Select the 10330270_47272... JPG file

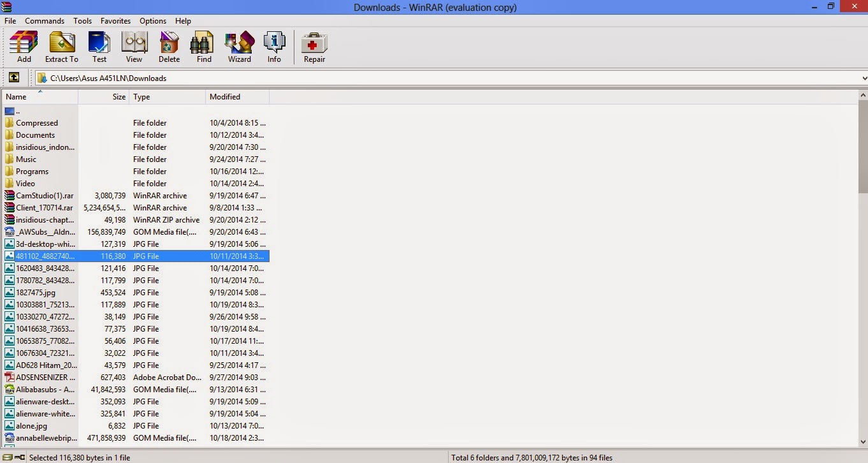136,317
